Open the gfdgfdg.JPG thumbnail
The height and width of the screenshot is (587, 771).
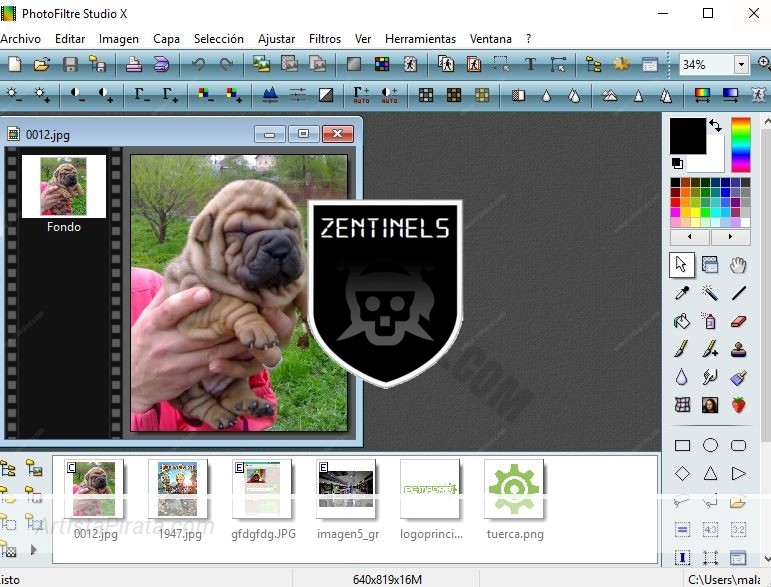[262, 489]
